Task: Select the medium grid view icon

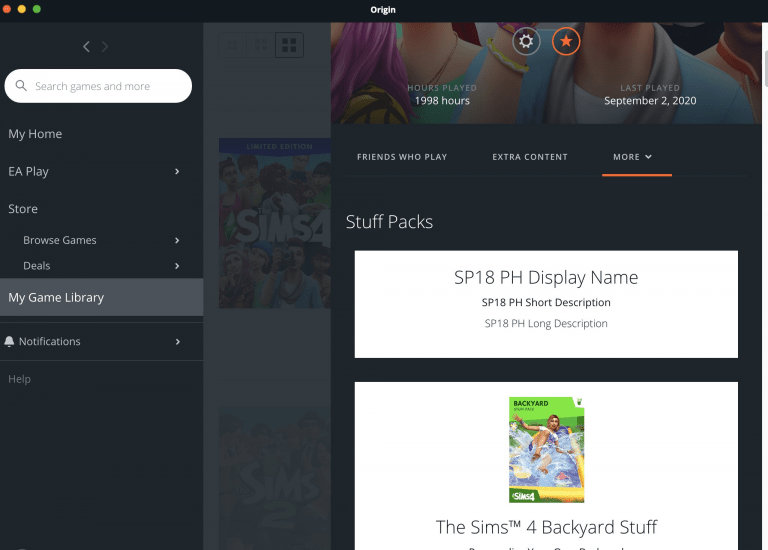Action: [x=261, y=45]
